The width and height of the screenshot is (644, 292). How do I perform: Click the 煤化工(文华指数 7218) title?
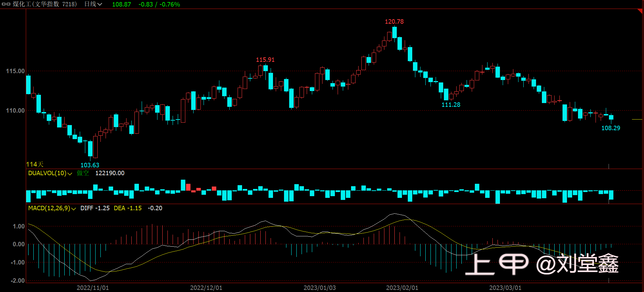click(x=45, y=4)
